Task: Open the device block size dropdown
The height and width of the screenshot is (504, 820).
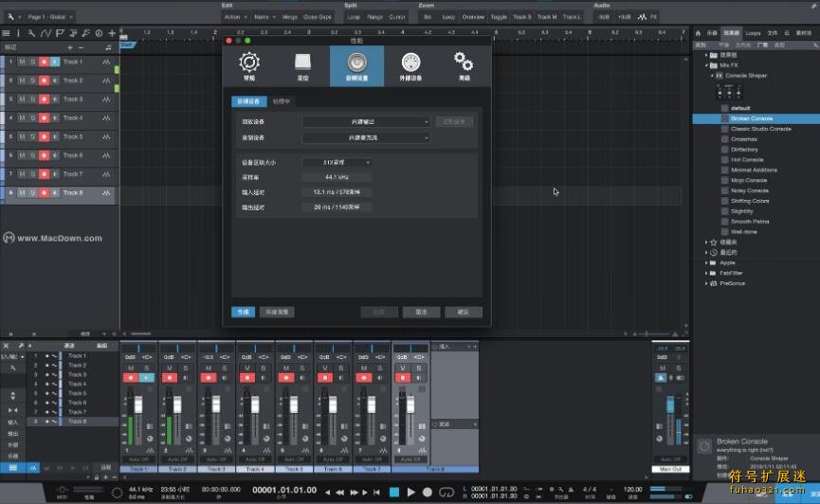Action: click(x=337, y=163)
